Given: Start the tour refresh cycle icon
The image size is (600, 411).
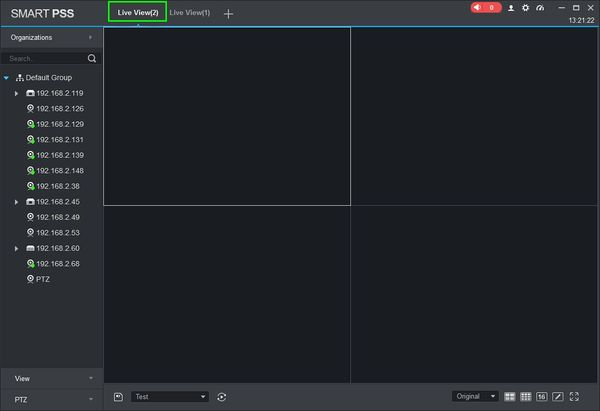Looking at the screenshot, I should pos(222,397).
